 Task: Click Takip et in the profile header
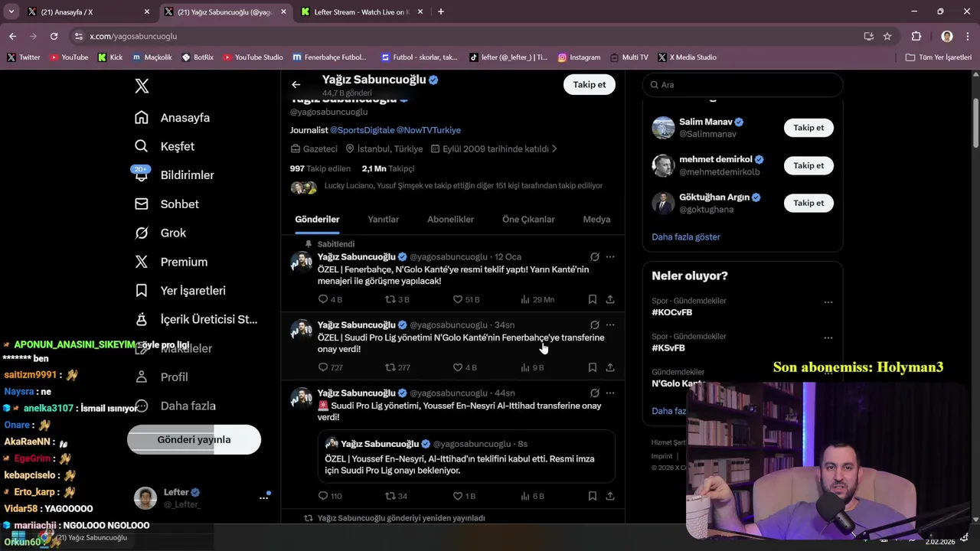pos(590,85)
